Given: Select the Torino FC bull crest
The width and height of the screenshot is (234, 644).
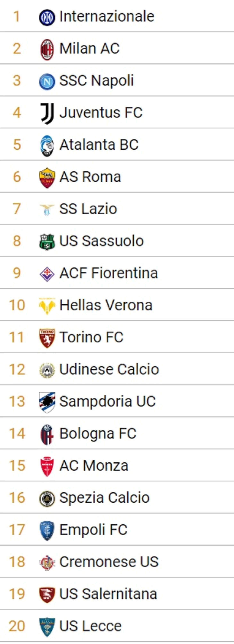Looking at the screenshot, I should coord(47,338).
